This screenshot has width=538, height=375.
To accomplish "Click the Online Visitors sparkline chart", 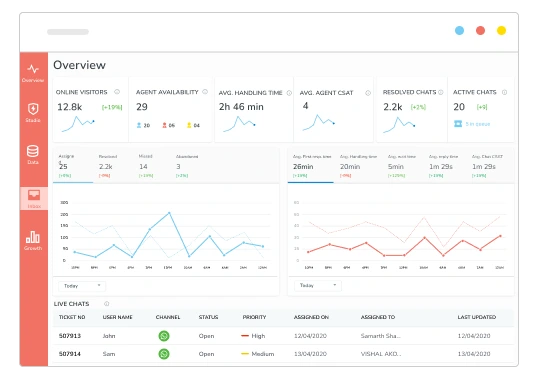I will tap(78, 124).
